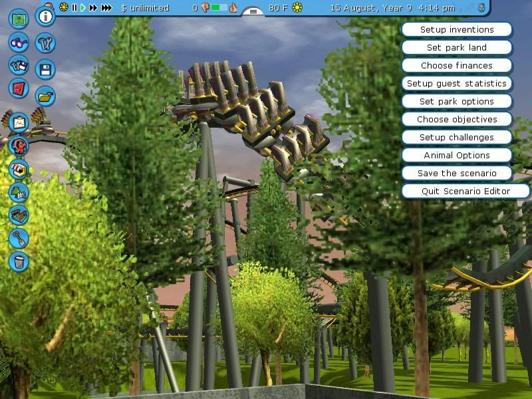
Task: Open the path building icon
Action: (19, 215)
